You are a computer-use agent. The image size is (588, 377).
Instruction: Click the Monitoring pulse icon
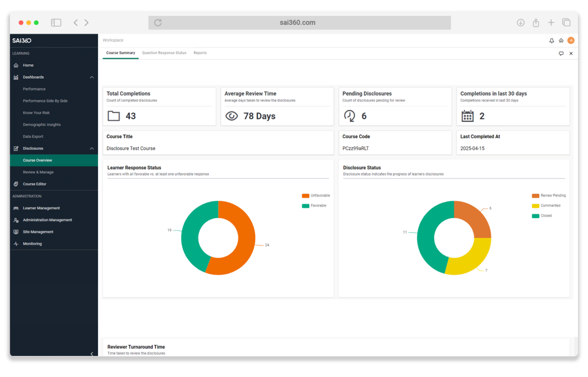(16, 244)
